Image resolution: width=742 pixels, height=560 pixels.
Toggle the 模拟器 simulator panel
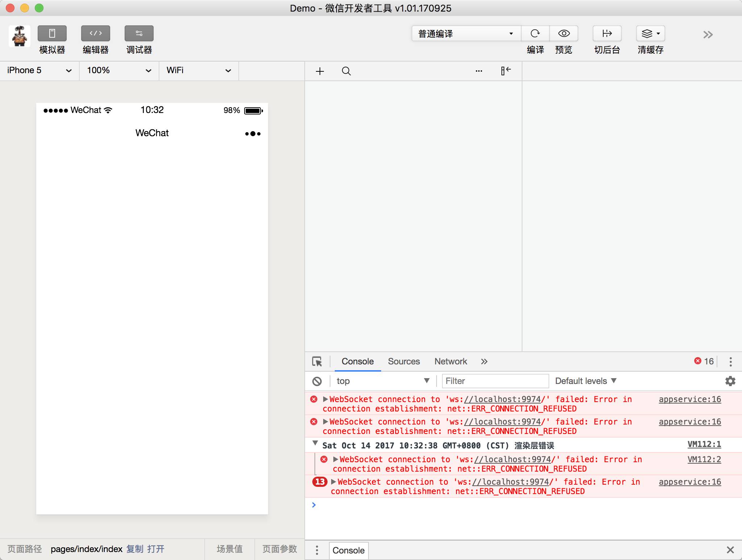click(x=52, y=34)
